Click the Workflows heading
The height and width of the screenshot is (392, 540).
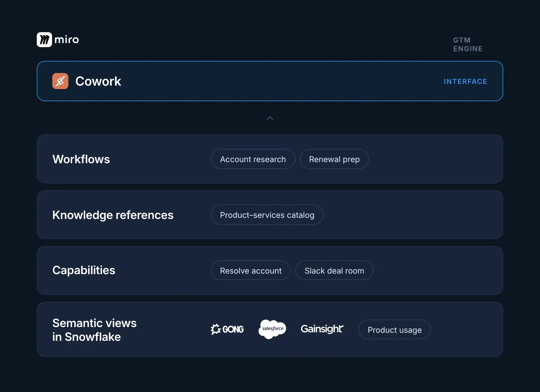tap(81, 159)
